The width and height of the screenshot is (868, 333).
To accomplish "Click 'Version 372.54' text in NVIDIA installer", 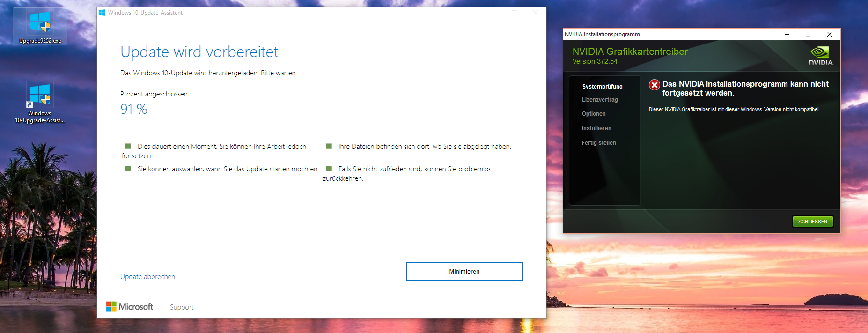I will [x=595, y=61].
